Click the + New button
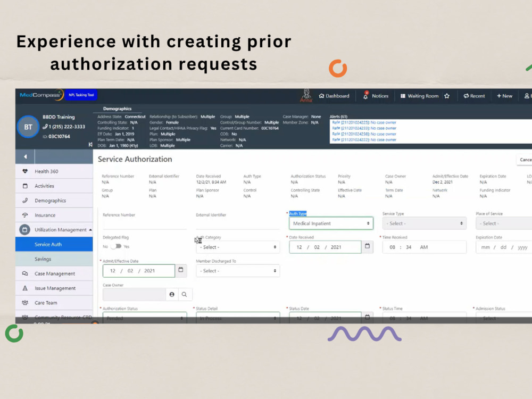The height and width of the screenshot is (399, 532). 504,96
